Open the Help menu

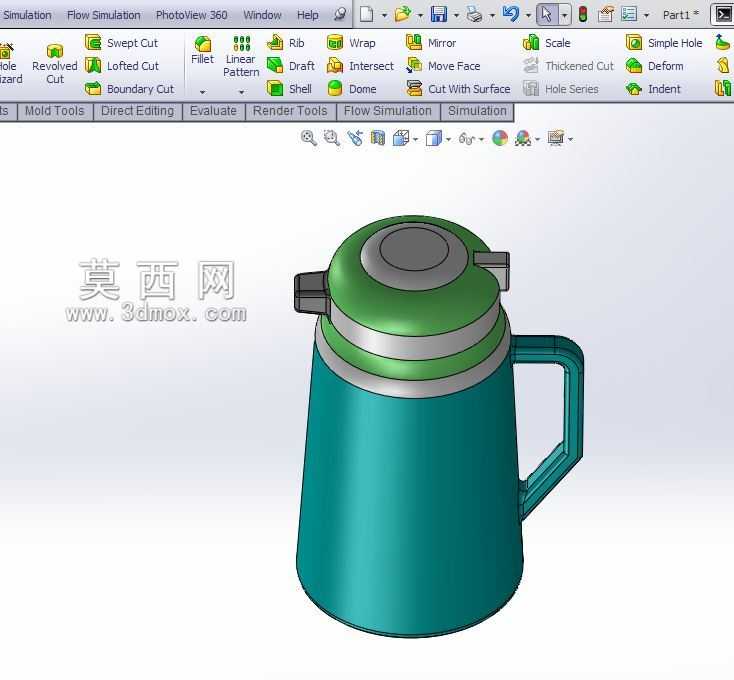point(308,15)
